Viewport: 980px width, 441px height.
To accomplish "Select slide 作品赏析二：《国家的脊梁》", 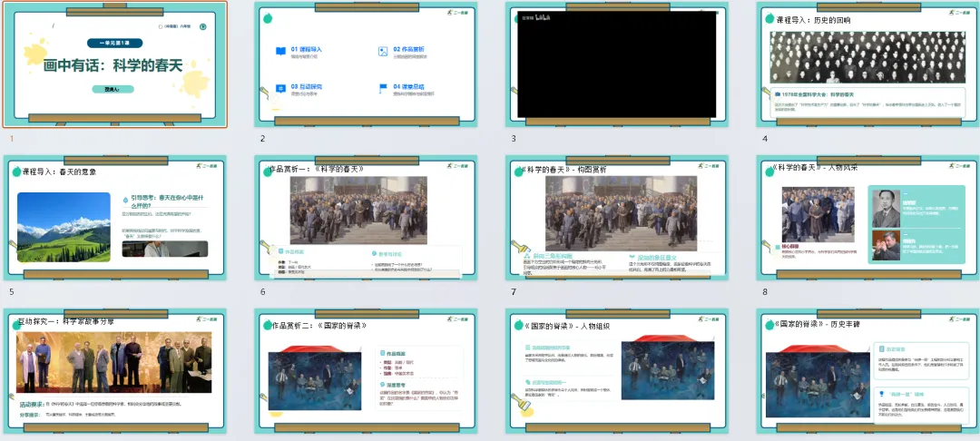I will click(367, 371).
